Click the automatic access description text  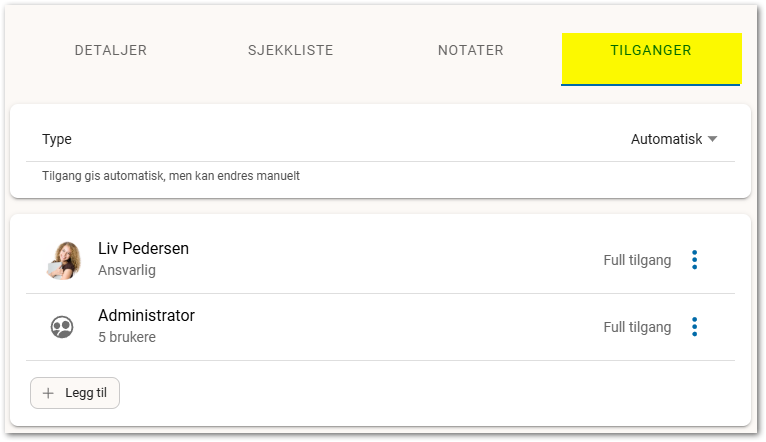click(x=170, y=176)
